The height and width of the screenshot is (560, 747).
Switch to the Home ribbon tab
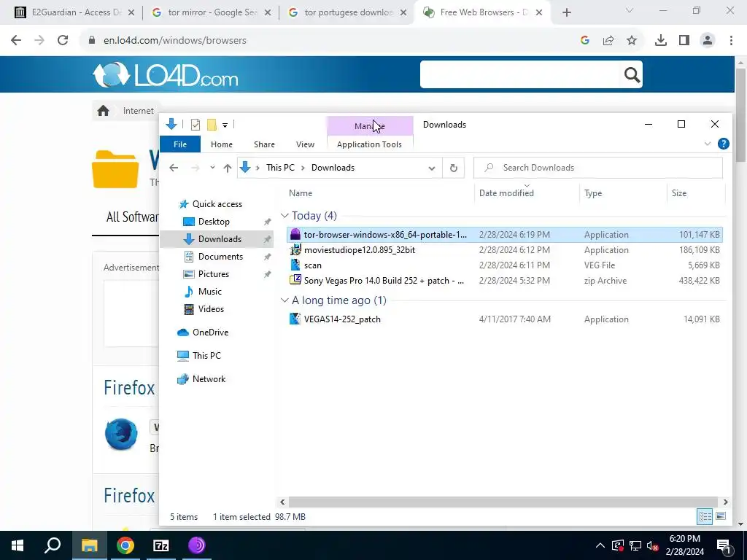pos(222,144)
